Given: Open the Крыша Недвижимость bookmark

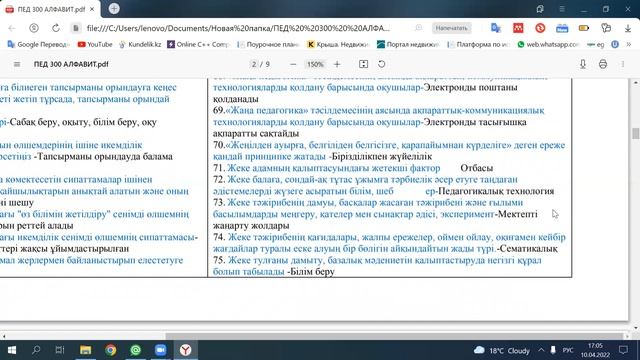Looking at the screenshot, I should pos(338,44).
